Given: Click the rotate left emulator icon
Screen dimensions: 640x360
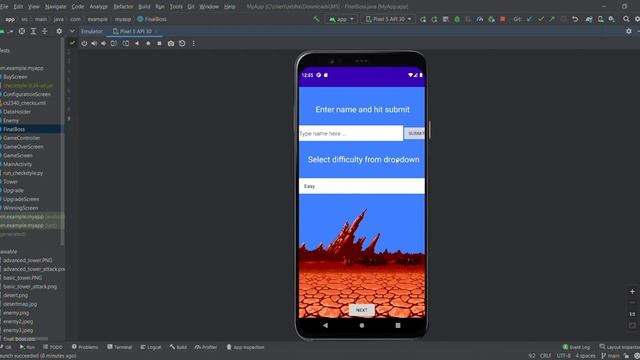Looking at the screenshot, I should [114, 43].
